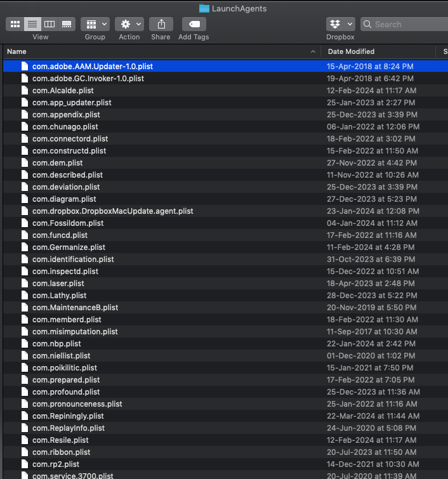Image resolution: width=448 pixels, height=479 pixels.
Task: Select com.dem.plist file
Action: pyautogui.click(x=225, y=163)
